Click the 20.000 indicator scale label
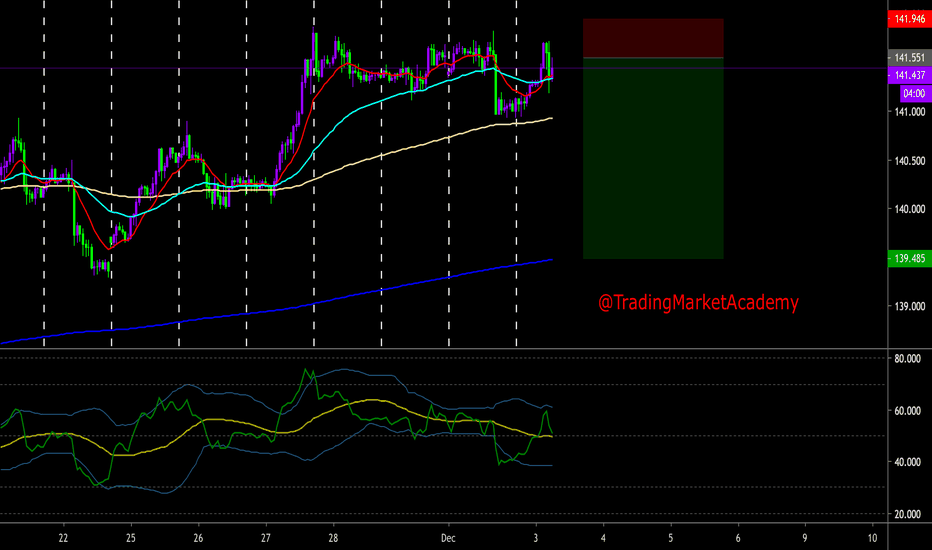The image size is (932, 550). (x=907, y=514)
